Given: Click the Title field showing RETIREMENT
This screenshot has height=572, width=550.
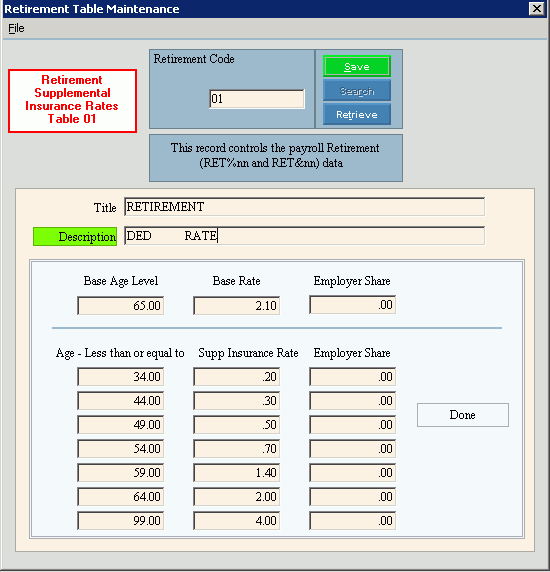Looking at the screenshot, I should tap(304, 207).
